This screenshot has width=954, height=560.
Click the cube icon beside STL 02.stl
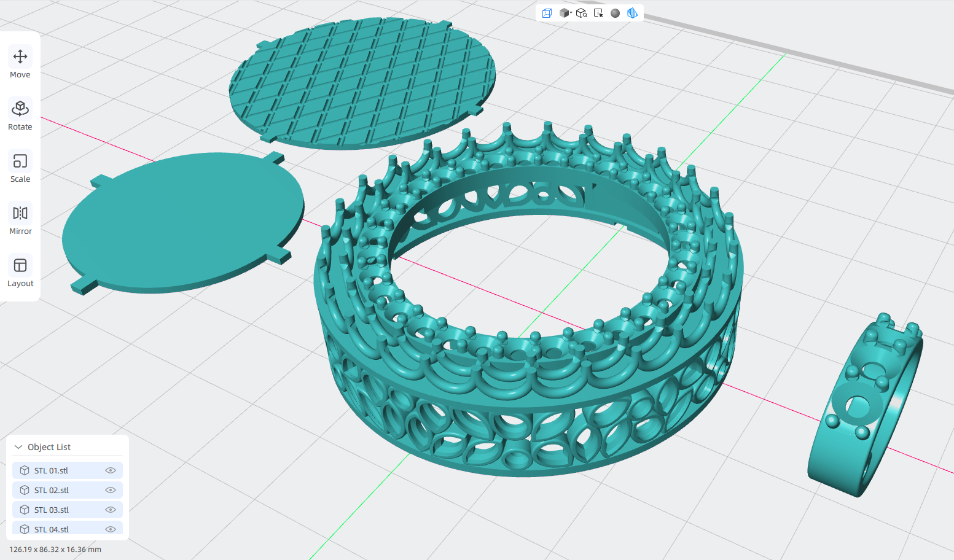25,490
